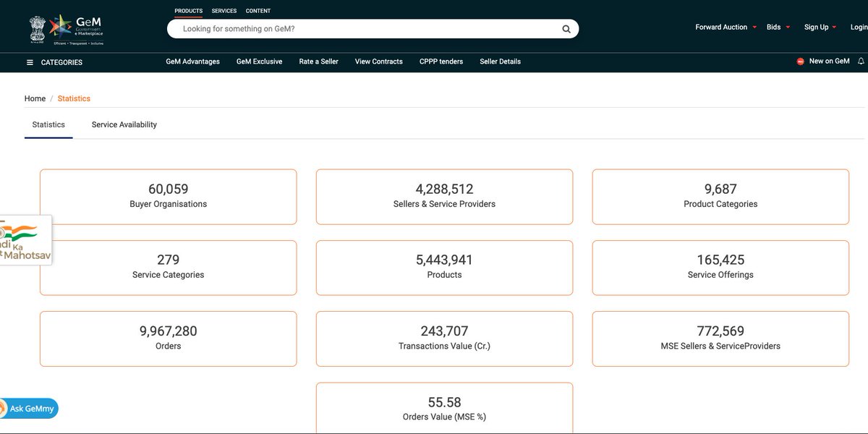Expand the Forward Auction dropdown
This screenshot has height=434, width=868.
click(x=726, y=27)
